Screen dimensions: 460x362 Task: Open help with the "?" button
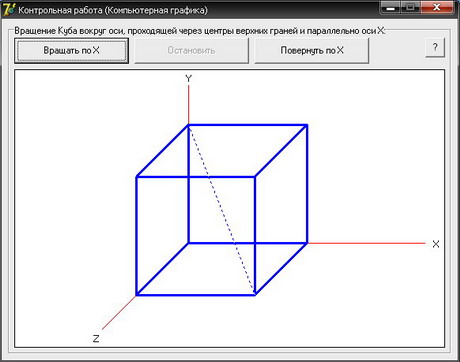coord(435,48)
